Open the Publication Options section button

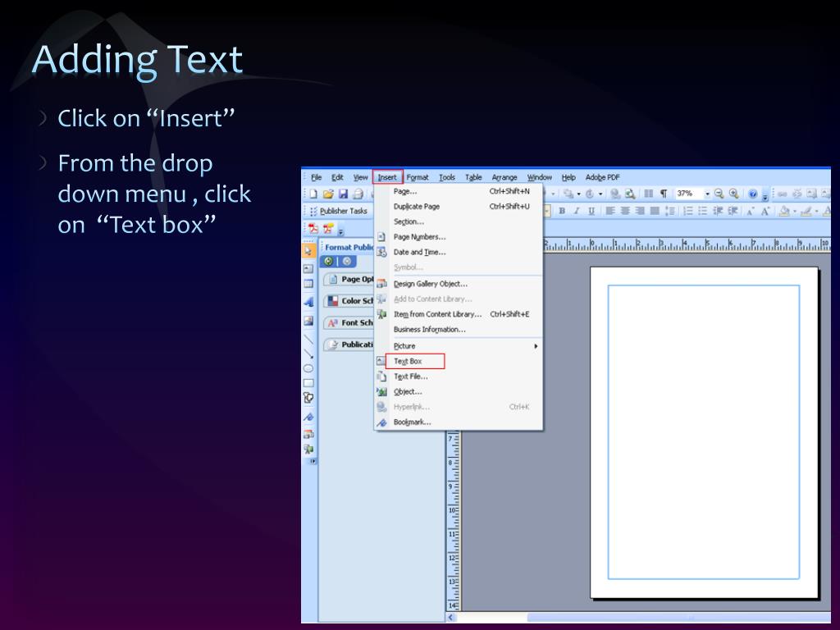[349, 345]
